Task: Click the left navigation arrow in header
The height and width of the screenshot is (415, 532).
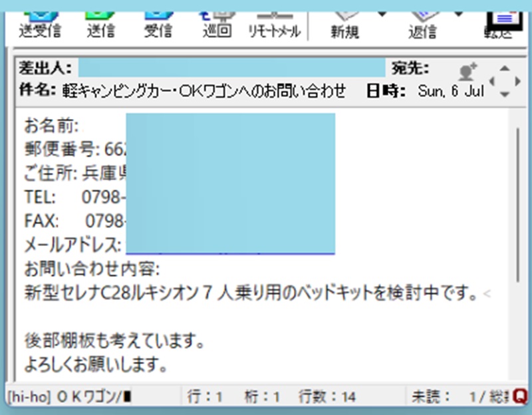Action: tap(493, 81)
